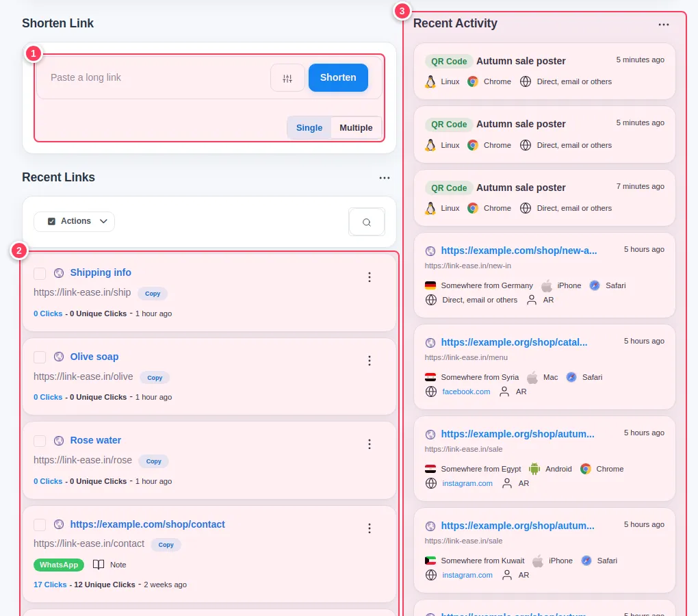
Task: View 17 Clicks statistics
Action: pyautogui.click(x=50, y=585)
